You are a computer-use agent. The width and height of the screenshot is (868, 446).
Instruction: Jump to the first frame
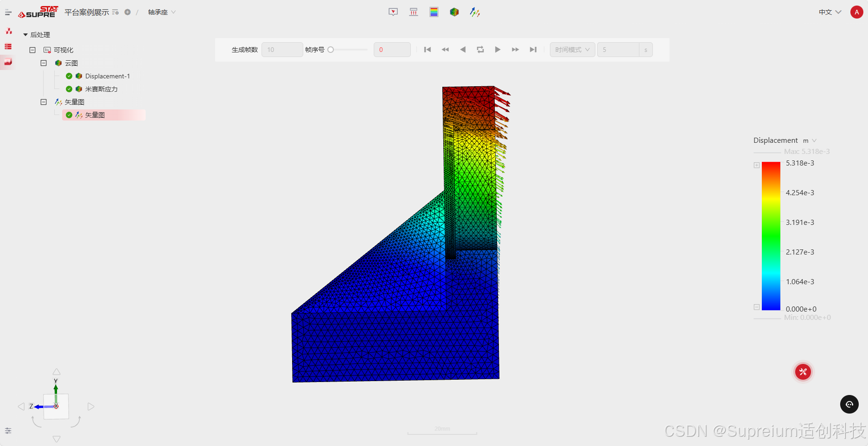point(428,50)
